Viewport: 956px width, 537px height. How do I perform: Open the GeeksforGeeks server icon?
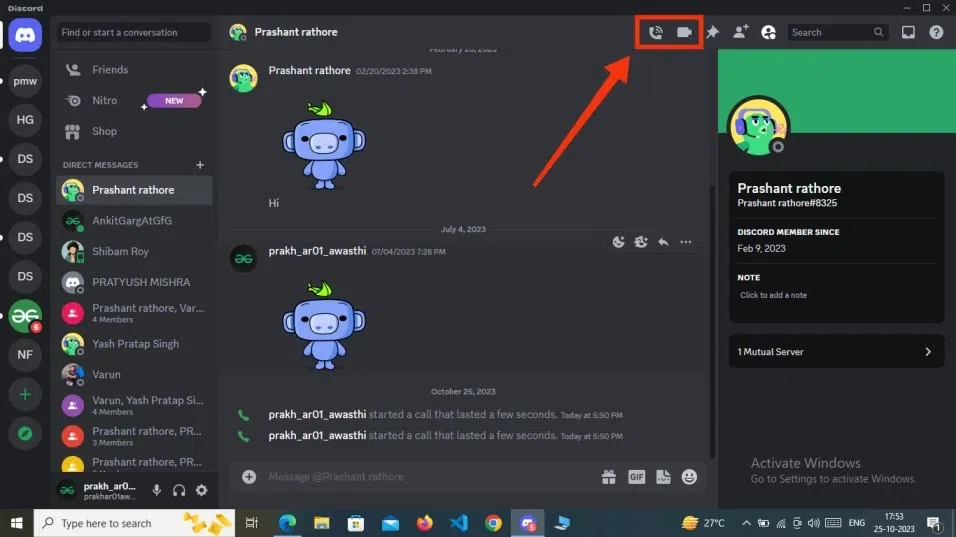pyautogui.click(x=25, y=316)
